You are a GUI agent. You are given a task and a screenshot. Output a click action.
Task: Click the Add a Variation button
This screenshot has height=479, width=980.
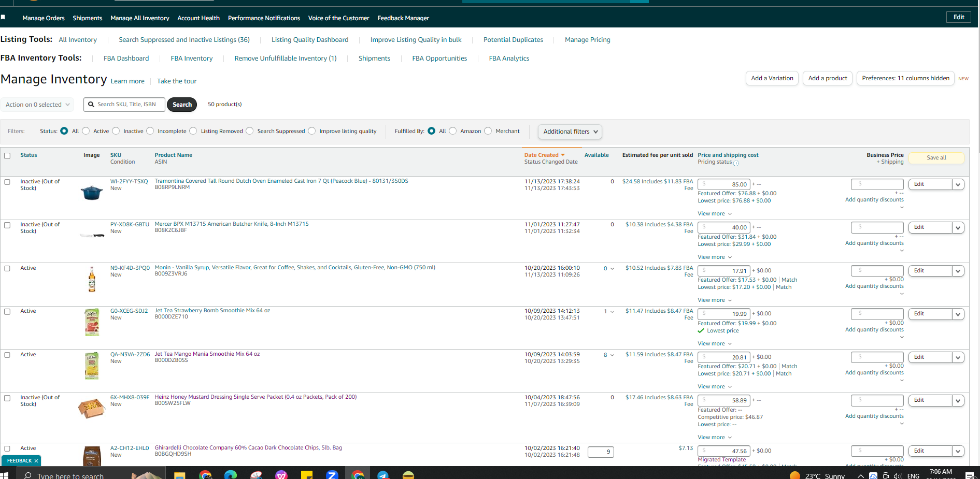click(772, 78)
